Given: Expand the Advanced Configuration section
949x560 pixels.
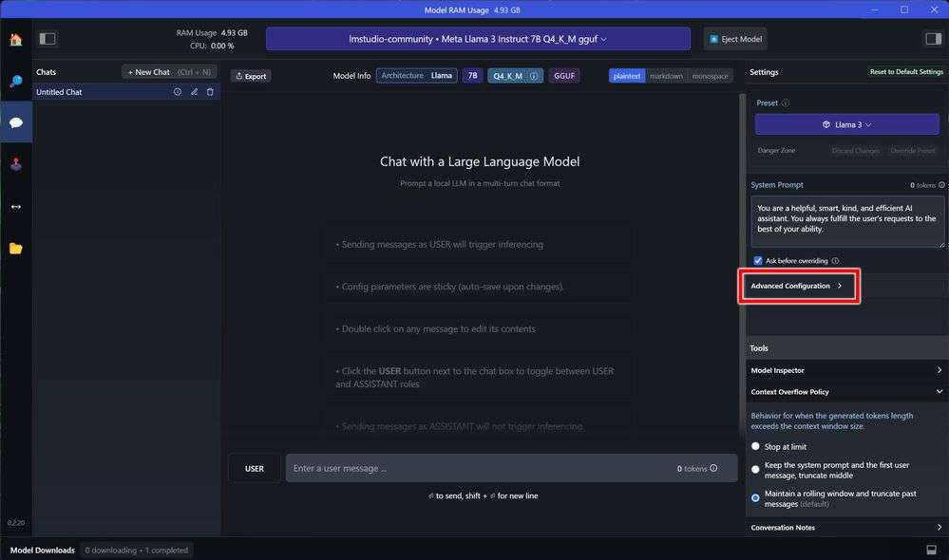Looking at the screenshot, I should (798, 286).
